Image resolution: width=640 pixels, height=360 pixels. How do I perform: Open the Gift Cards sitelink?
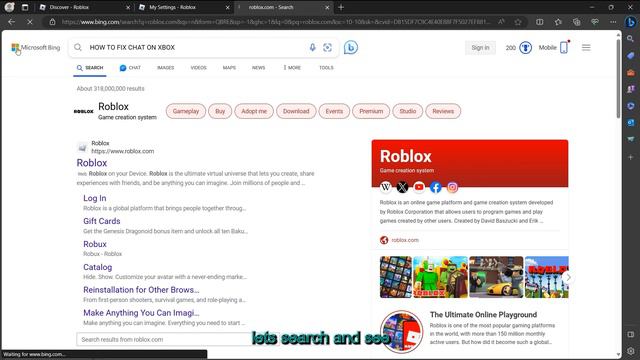tap(102, 221)
